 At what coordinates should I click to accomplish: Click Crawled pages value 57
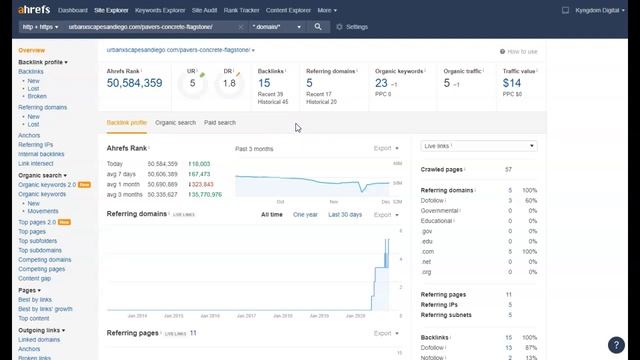pyautogui.click(x=508, y=169)
